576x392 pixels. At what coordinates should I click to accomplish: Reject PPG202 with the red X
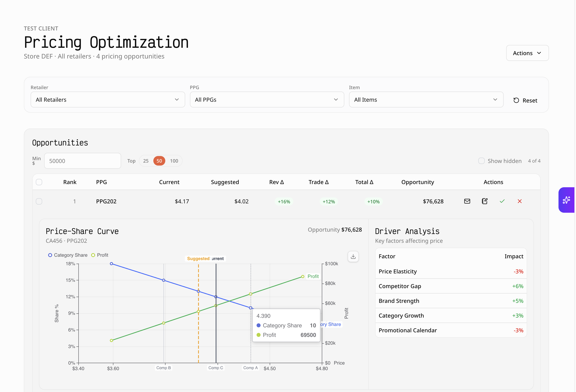pos(520,201)
